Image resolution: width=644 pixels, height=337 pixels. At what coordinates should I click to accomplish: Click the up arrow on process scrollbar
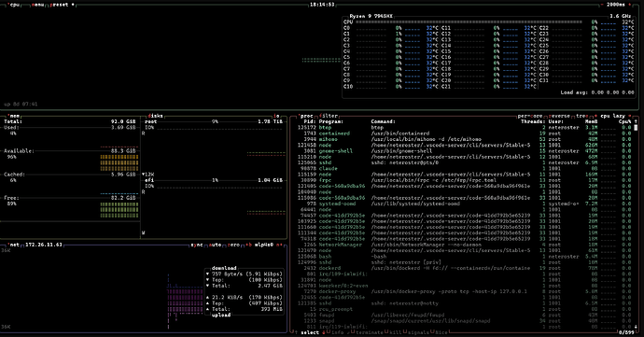[636, 121]
